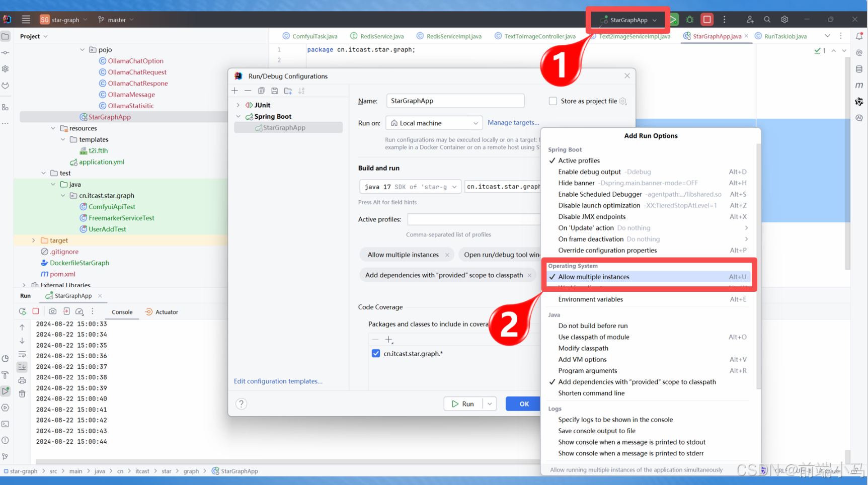
Task: Open master branch dropdown
Action: tap(116, 20)
